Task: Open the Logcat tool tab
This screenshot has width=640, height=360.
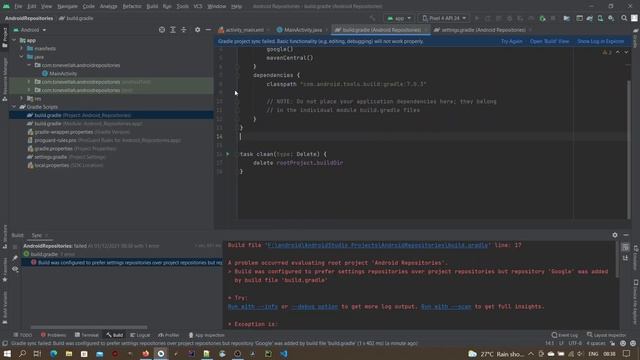Action: 140,335
